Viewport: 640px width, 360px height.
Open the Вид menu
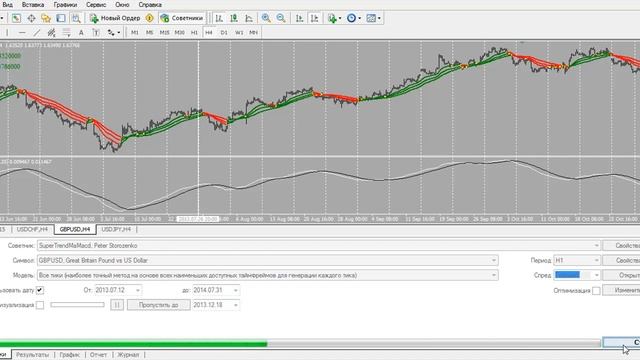[7, 5]
